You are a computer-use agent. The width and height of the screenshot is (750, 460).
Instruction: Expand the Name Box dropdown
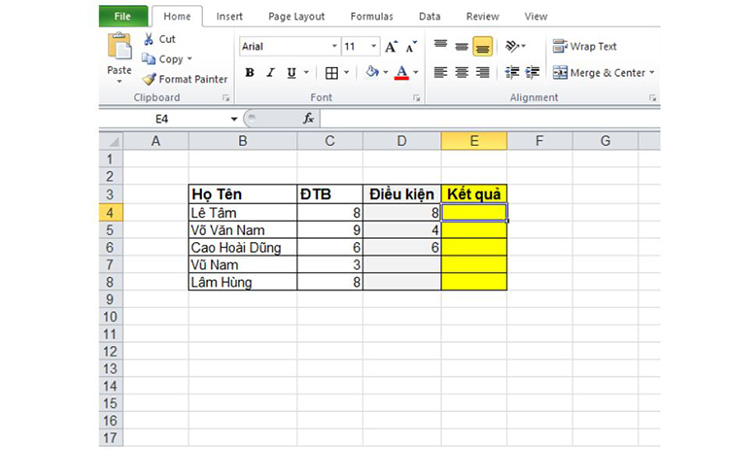[x=234, y=119]
